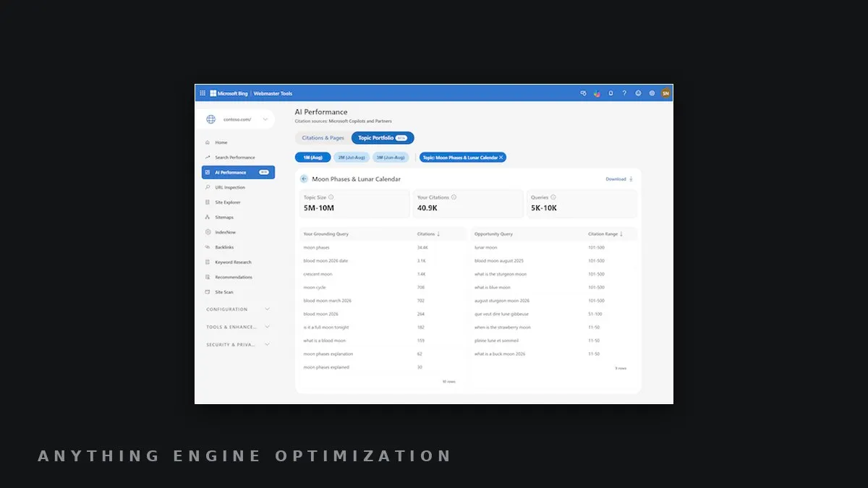The width and height of the screenshot is (868, 488).
Task: Open the SN account avatar
Action: tap(665, 93)
